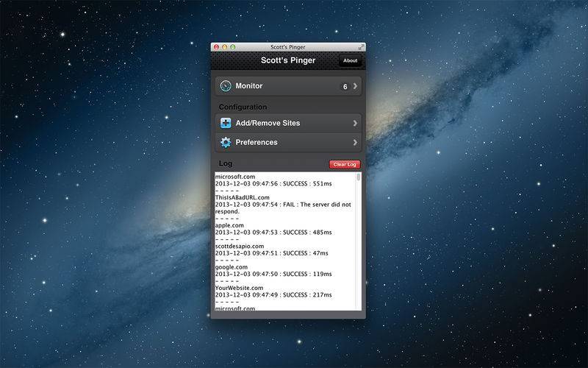588x368 pixels.
Task: Click the 47ms SUCCESS log line
Action: coord(271,253)
